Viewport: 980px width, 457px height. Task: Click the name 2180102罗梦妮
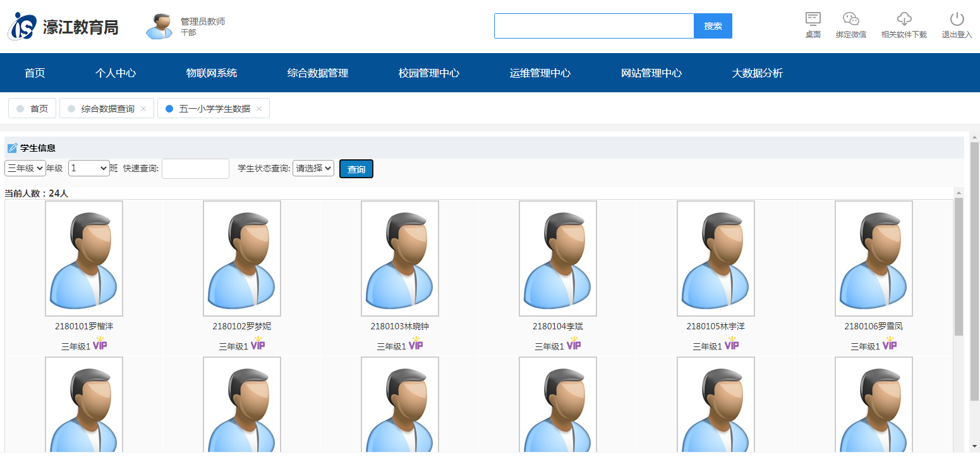point(242,326)
